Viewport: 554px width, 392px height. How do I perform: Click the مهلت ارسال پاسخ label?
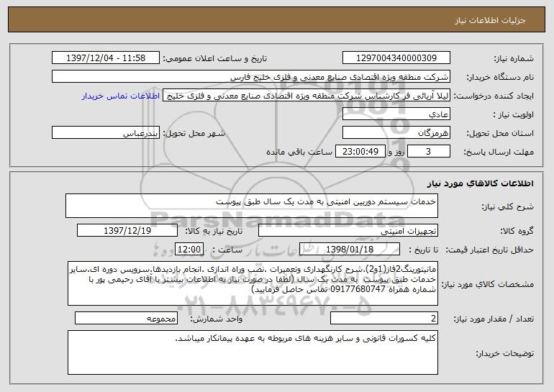(x=499, y=152)
